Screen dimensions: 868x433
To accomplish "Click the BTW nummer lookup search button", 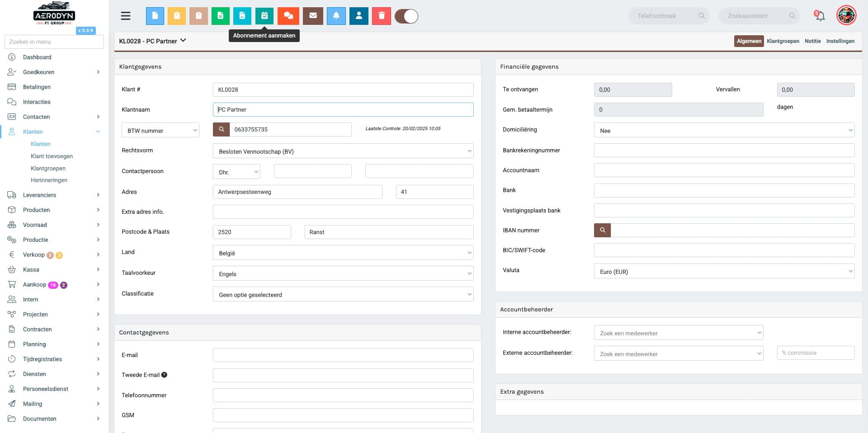I will click(222, 129).
